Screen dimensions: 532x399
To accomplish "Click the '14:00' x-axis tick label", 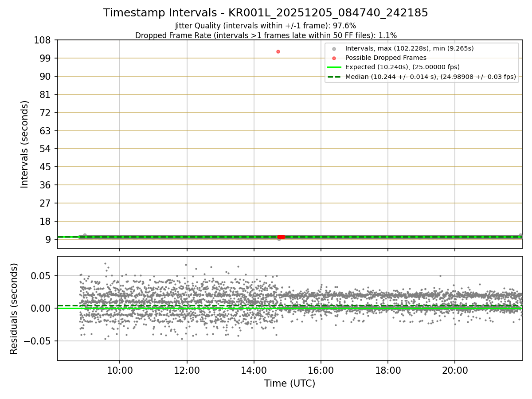I will [x=254, y=370].
